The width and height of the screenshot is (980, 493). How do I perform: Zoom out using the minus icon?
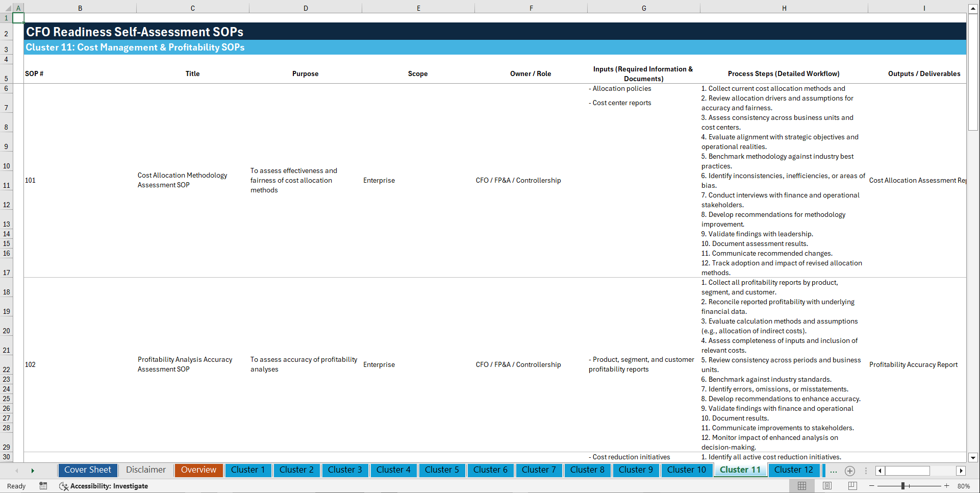tap(872, 486)
